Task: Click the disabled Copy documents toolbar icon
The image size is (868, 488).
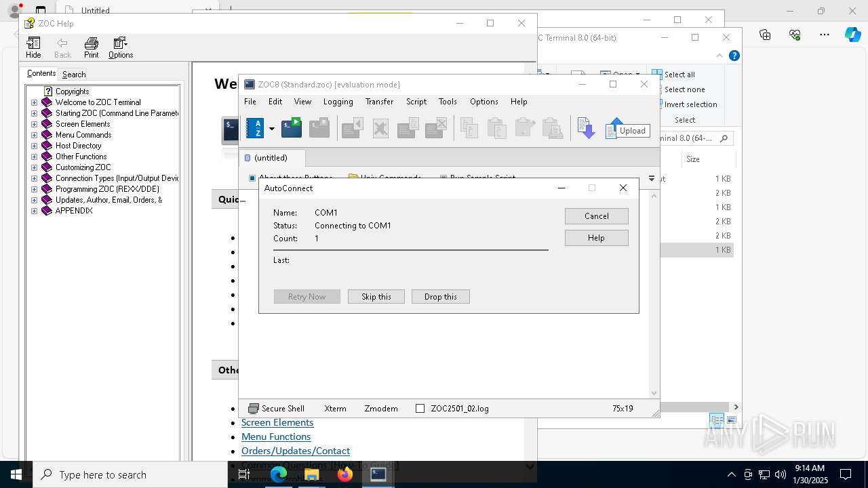Action: [x=469, y=127]
